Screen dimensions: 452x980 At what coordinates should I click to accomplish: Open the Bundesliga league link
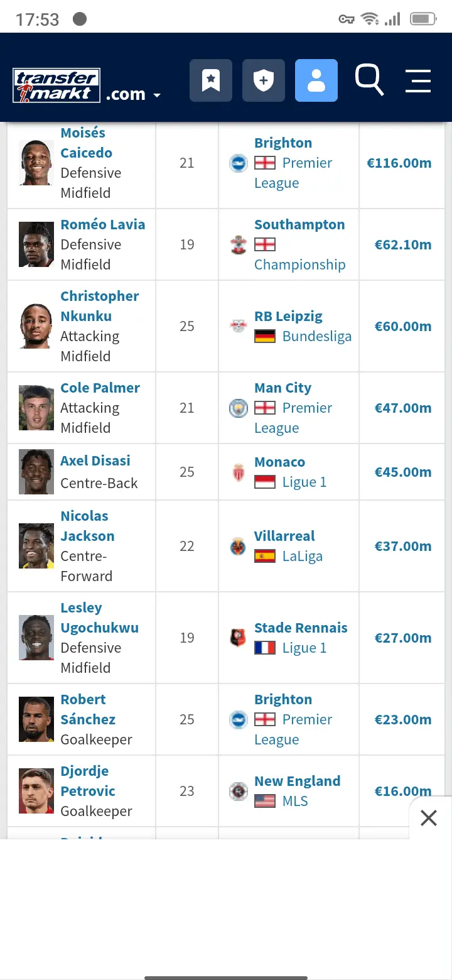[x=316, y=336]
